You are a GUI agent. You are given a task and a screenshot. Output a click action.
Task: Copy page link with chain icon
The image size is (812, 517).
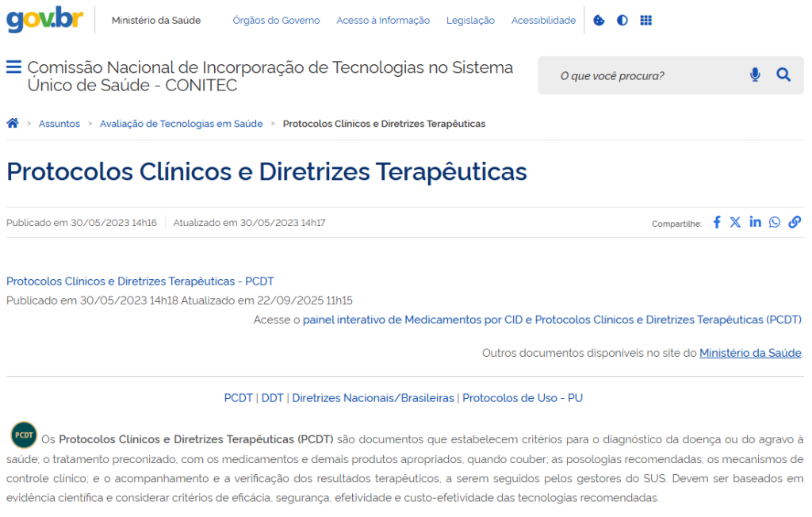795,223
